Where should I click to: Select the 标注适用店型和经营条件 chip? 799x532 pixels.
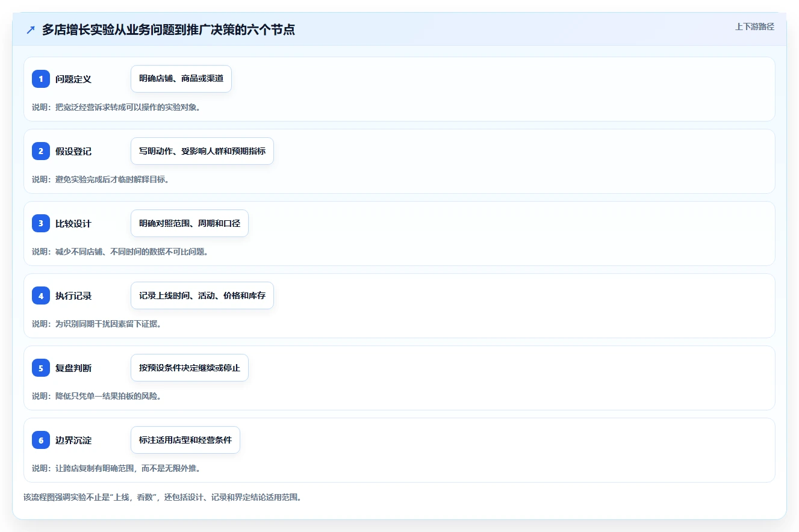tap(185, 440)
